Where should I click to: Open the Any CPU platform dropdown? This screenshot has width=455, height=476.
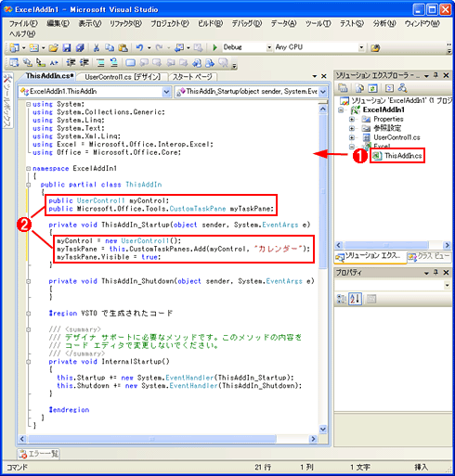coord(361,47)
